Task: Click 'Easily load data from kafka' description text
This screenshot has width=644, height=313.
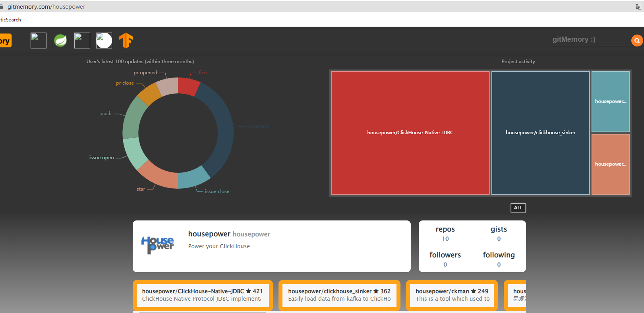Action: 339,299
